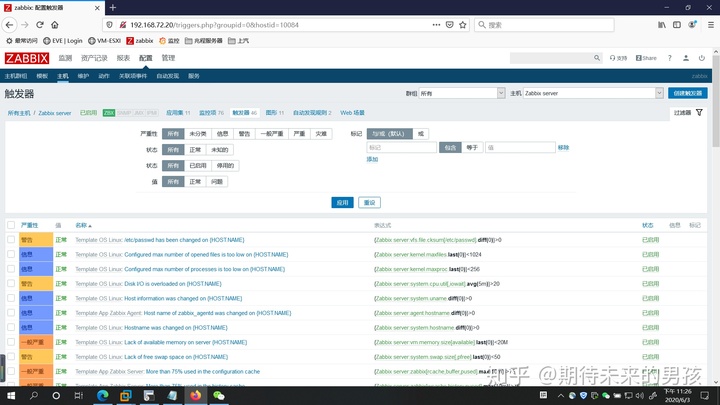Viewport: 720px width, 405px height.
Task: Tick the select-all triggers checkbox
Action: (11, 225)
